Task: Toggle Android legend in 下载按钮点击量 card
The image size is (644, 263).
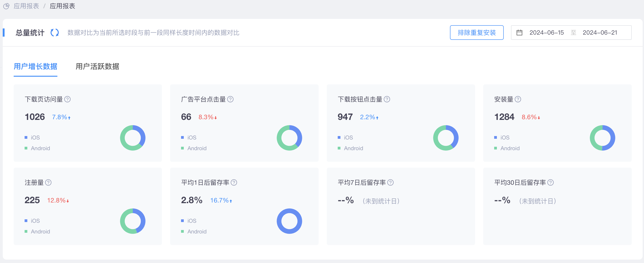Action: click(x=350, y=148)
